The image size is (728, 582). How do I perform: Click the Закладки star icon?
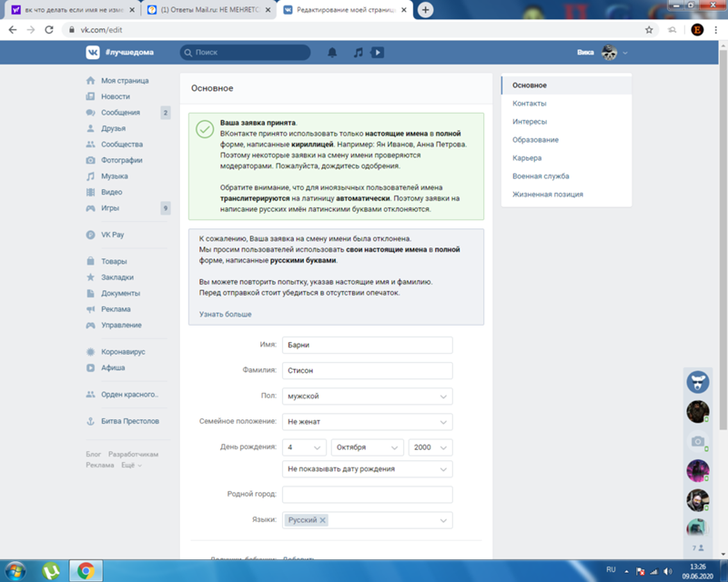[x=90, y=277]
